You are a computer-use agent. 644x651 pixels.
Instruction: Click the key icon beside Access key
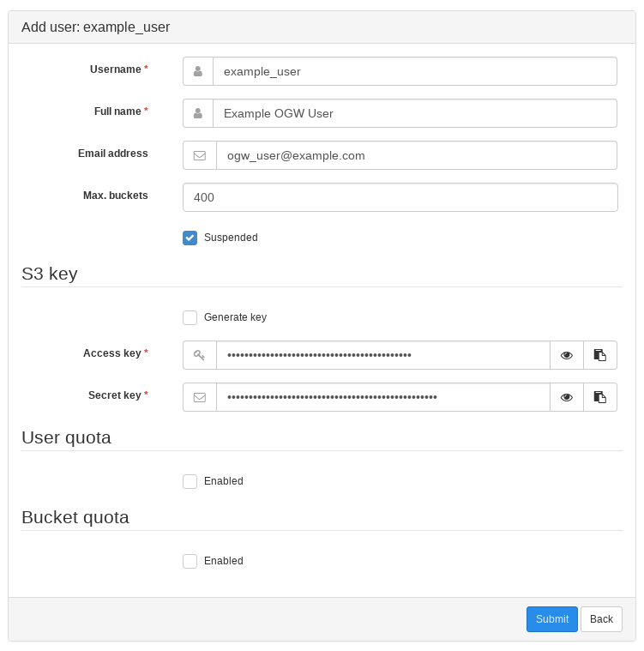pyautogui.click(x=200, y=355)
